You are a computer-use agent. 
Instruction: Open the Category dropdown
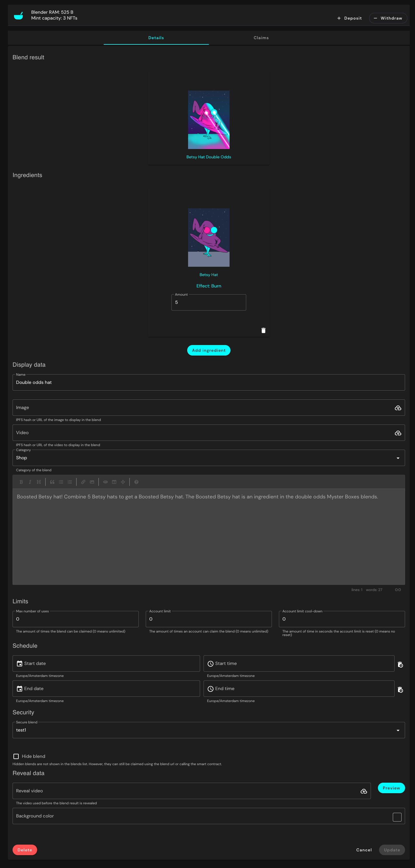[x=209, y=458]
